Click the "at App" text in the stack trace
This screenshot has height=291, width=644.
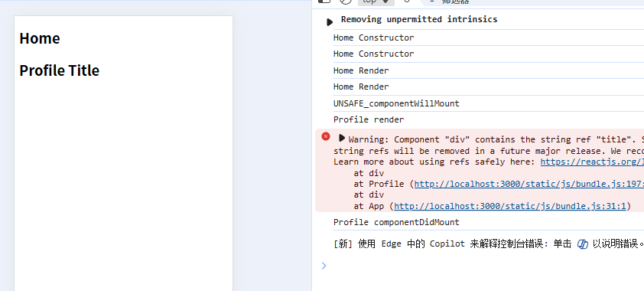pos(369,206)
